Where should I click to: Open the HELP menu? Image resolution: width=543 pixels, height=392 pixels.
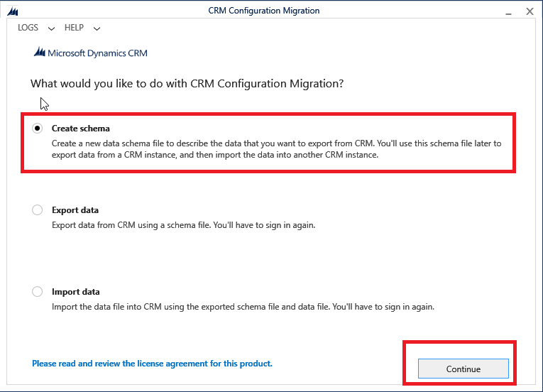click(x=74, y=28)
